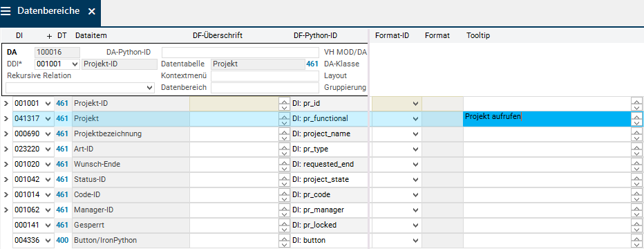This screenshot has height=249, width=644.
Task: Focus the Datenbereich input field
Action: click(x=265, y=88)
